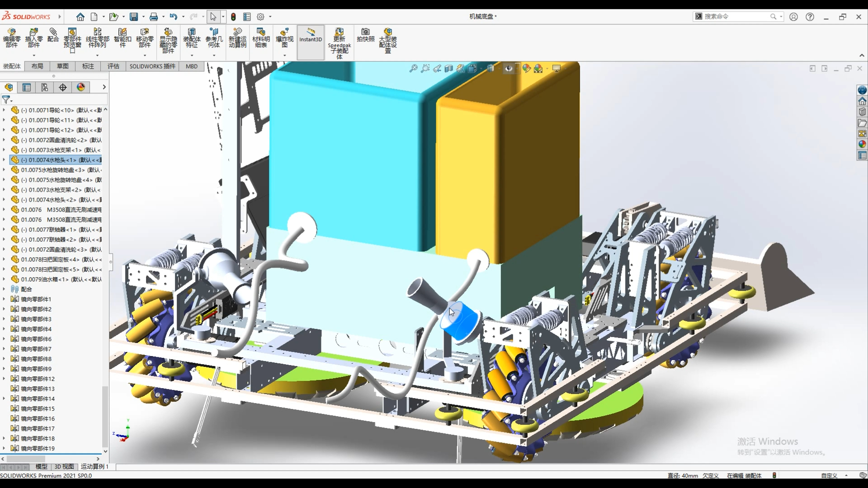Undo the last action

174,17
